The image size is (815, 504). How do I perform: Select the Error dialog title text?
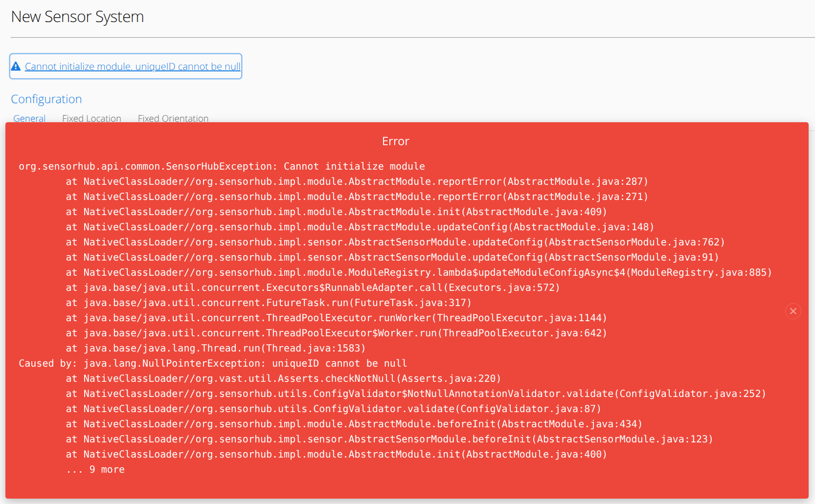(x=395, y=141)
